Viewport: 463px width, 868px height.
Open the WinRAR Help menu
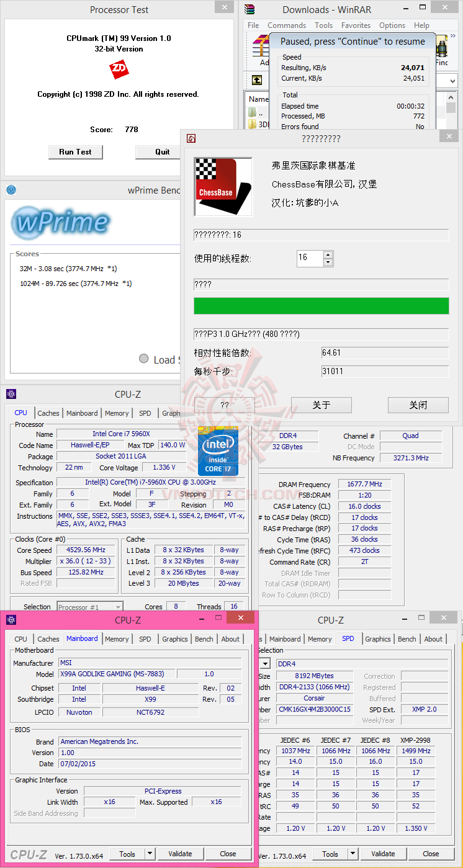tap(421, 25)
